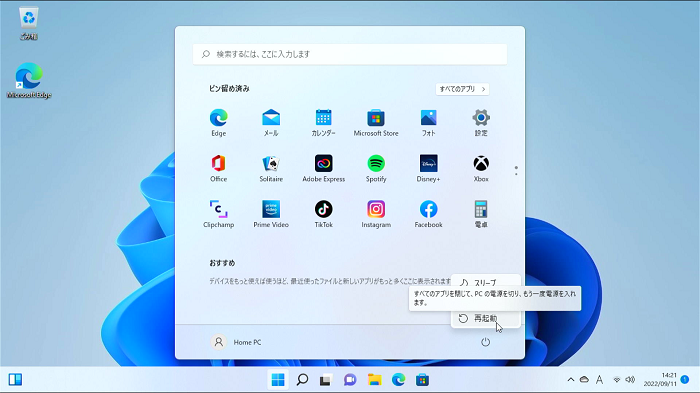Open the Xbox app
700x393 pixels.
click(x=481, y=168)
